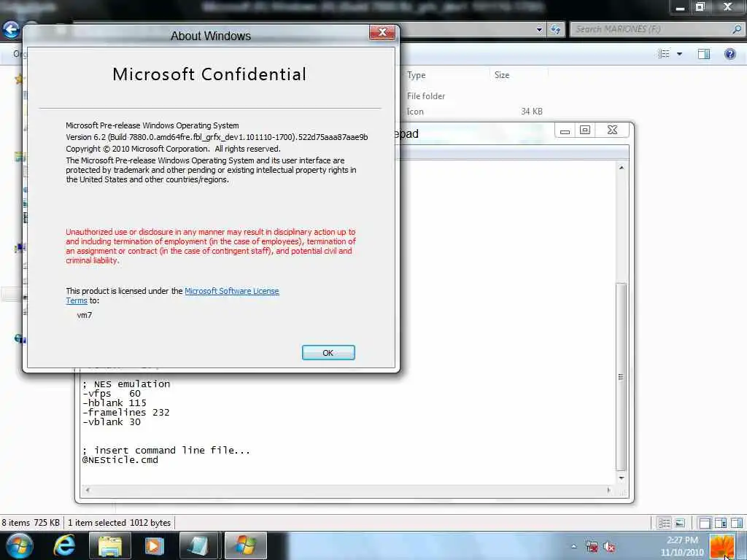This screenshot has width=747, height=560.
Task: Open the Microsoft Software License link
Action: pyautogui.click(x=231, y=291)
